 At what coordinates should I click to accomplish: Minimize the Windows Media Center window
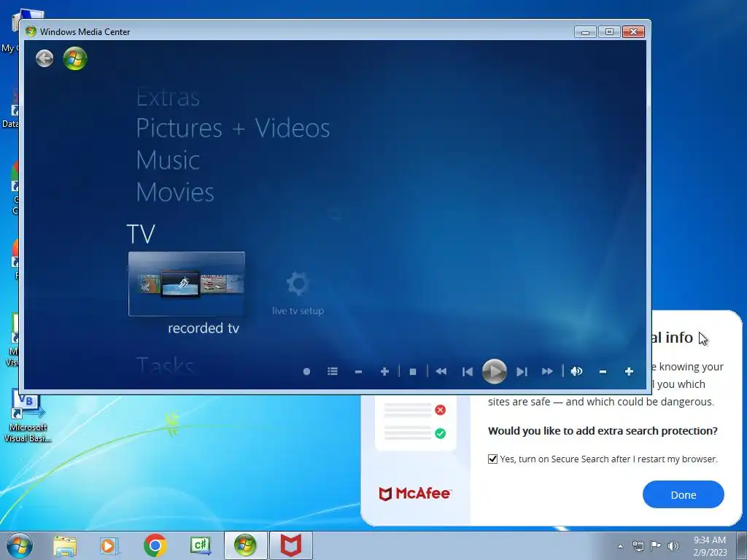pyautogui.click(x=586, y=32)
